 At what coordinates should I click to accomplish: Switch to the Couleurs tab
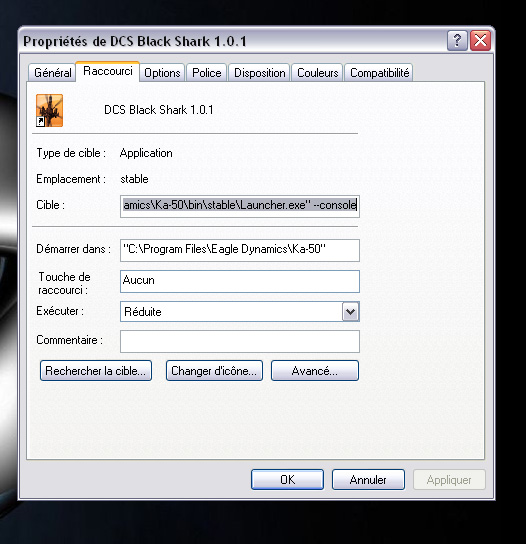[x=317, y=73]
